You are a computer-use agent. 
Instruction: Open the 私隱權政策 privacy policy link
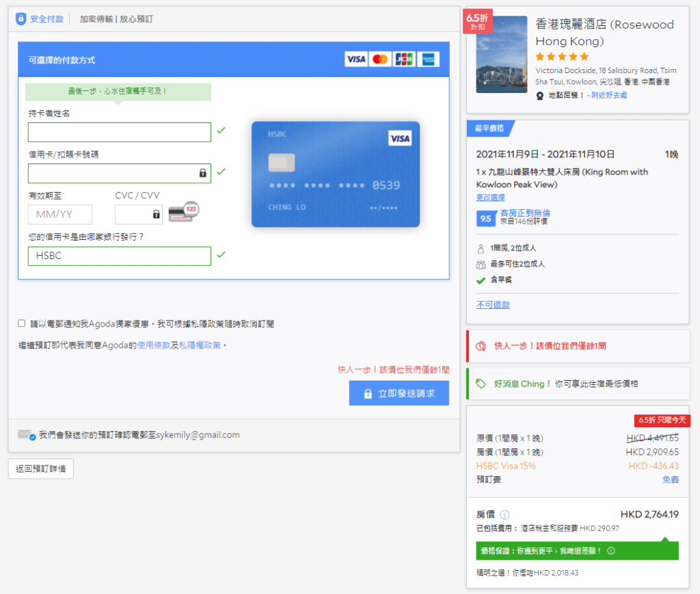point(200,345)
